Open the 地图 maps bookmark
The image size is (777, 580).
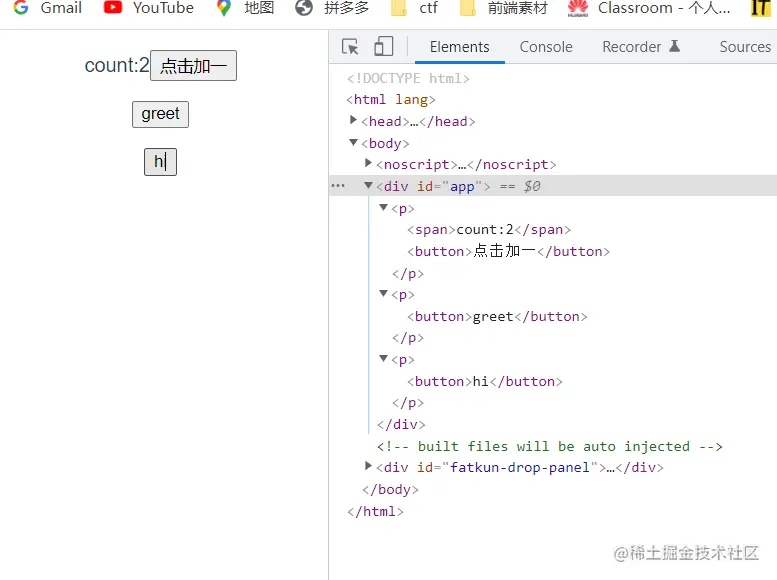tap(245, 8)
